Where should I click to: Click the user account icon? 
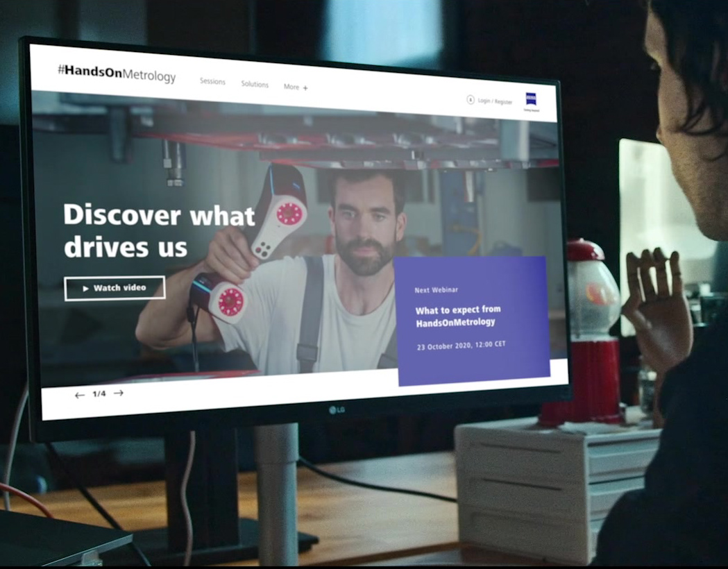(471, 99)
